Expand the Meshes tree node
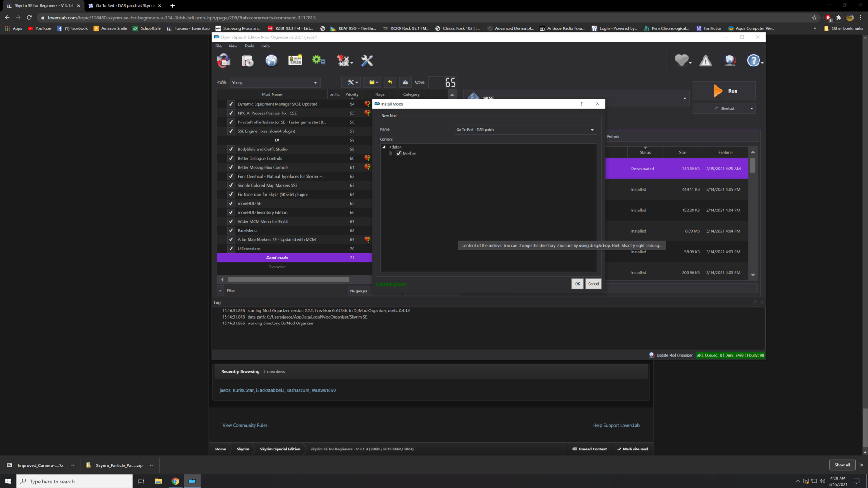Viewport: 868px width, 488px height. [391, 153]
